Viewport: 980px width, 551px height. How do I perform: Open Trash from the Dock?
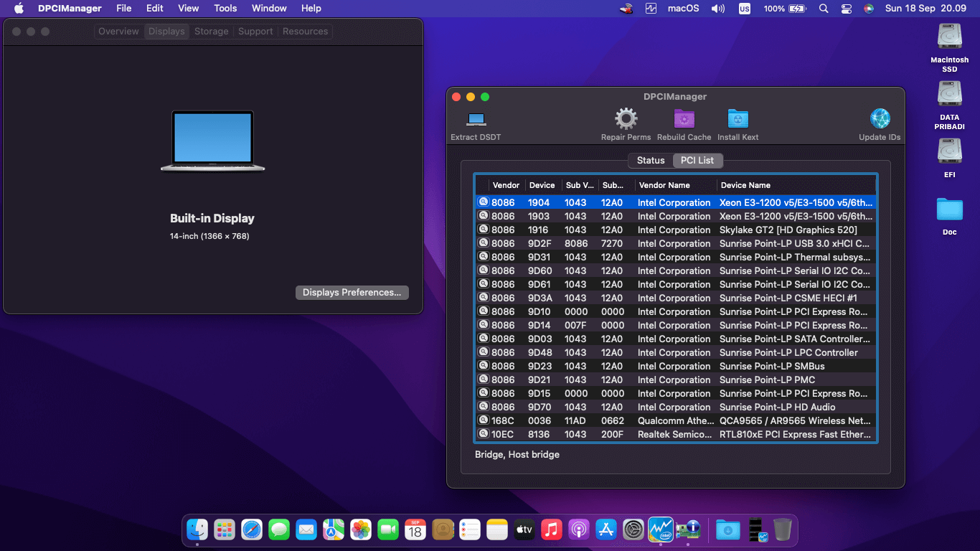[783, 529]
